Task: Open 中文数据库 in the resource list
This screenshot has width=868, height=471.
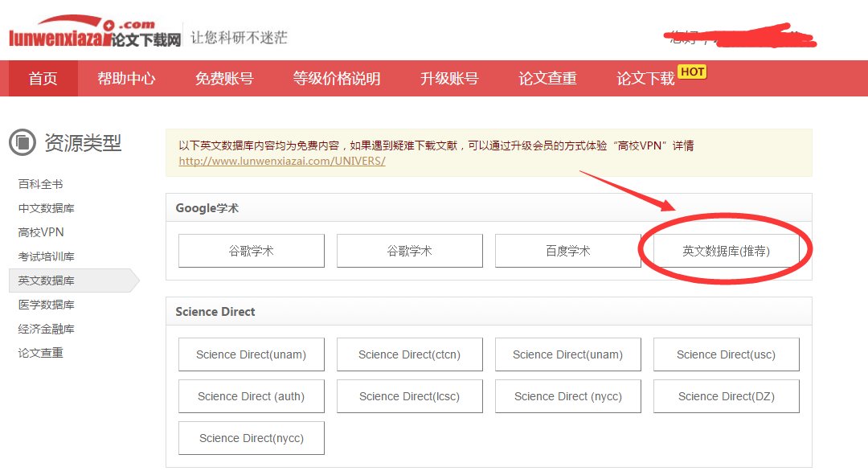Action: [47, 208]
